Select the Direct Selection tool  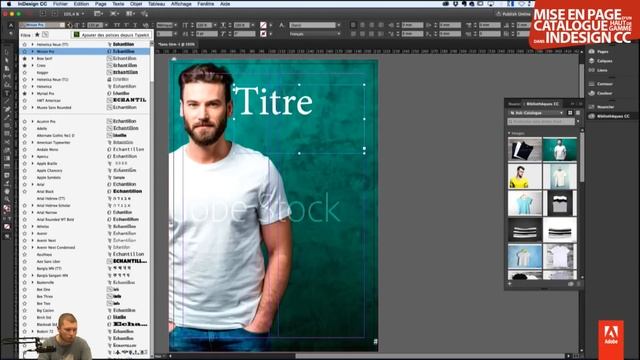click(7, 60)
